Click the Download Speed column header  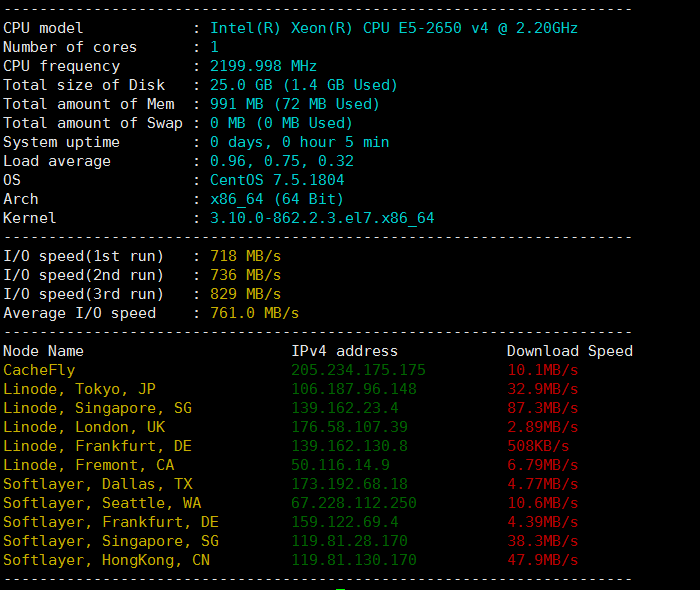569,351
